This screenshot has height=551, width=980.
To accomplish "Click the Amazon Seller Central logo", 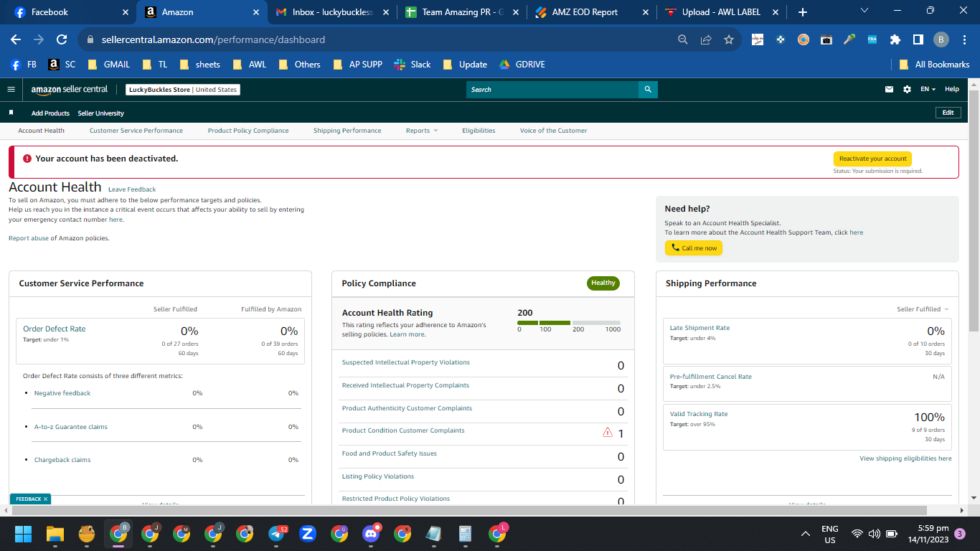I will coord(70,90).
